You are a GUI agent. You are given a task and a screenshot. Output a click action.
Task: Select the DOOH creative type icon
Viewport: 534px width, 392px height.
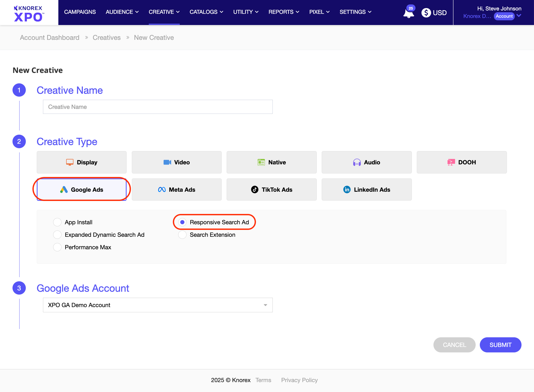click(451, 162)
